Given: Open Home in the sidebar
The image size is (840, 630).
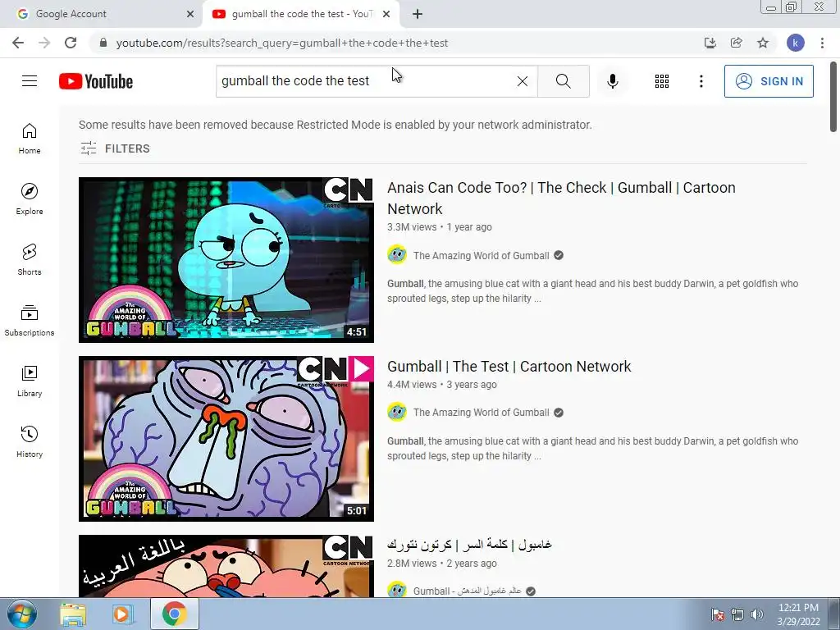Looking at the screenshot, I should click(x=30, y=139).
